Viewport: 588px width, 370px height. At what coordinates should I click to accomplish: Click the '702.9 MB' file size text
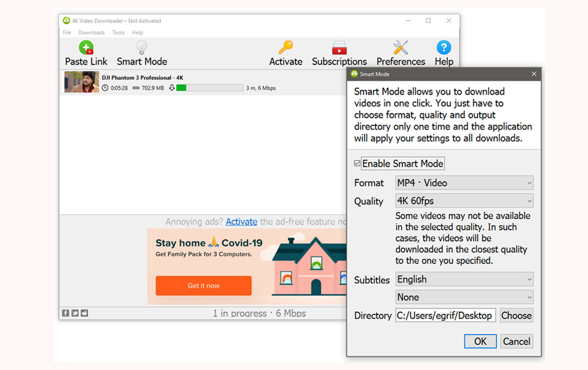(x=152, y=88)
